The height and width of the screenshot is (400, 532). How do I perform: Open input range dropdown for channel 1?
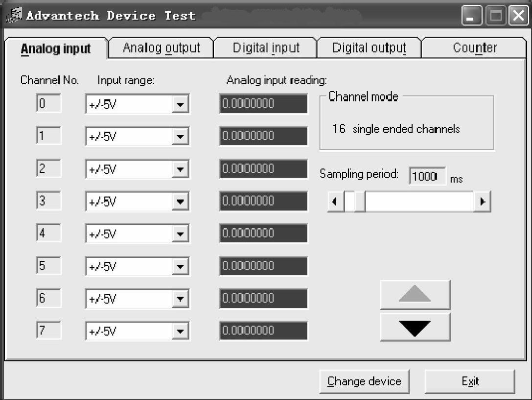pos(180,137)
